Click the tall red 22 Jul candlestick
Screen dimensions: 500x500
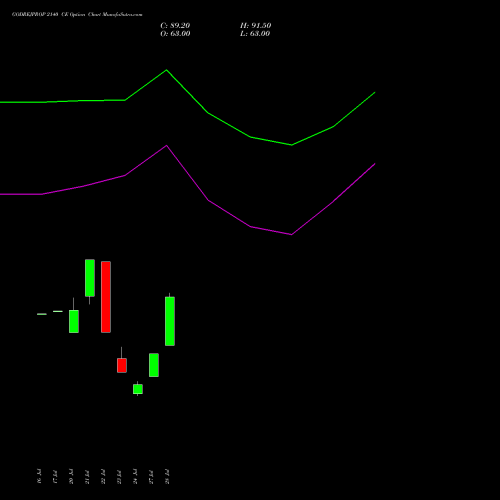pyautogui.click(x=106, y=297)
